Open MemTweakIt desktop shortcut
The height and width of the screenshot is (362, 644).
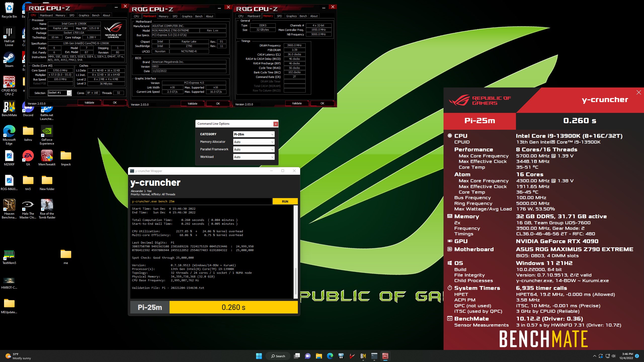point(47,158)
